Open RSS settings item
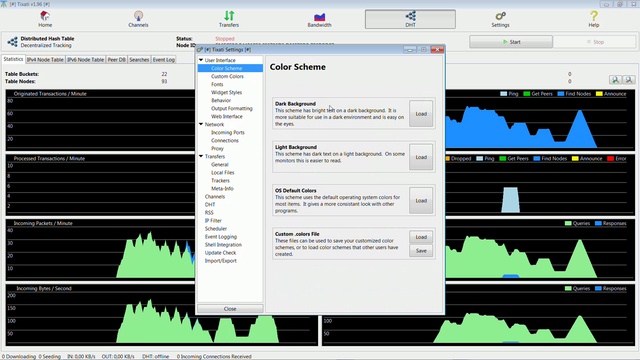Screen dimensions: 640x360 (209, 213)
